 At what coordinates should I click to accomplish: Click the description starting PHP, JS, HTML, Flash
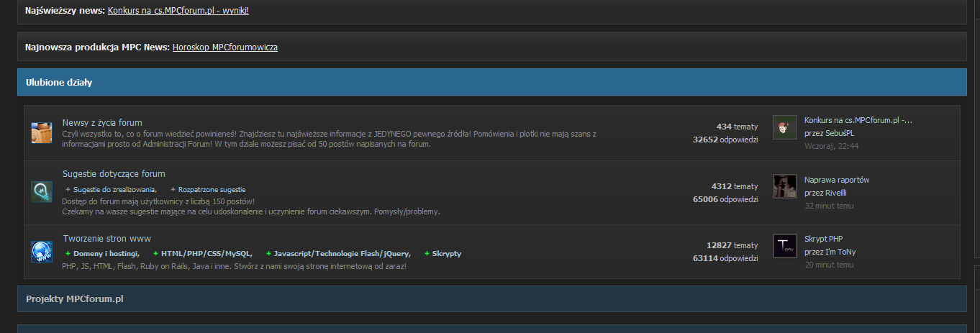[235, 266]
